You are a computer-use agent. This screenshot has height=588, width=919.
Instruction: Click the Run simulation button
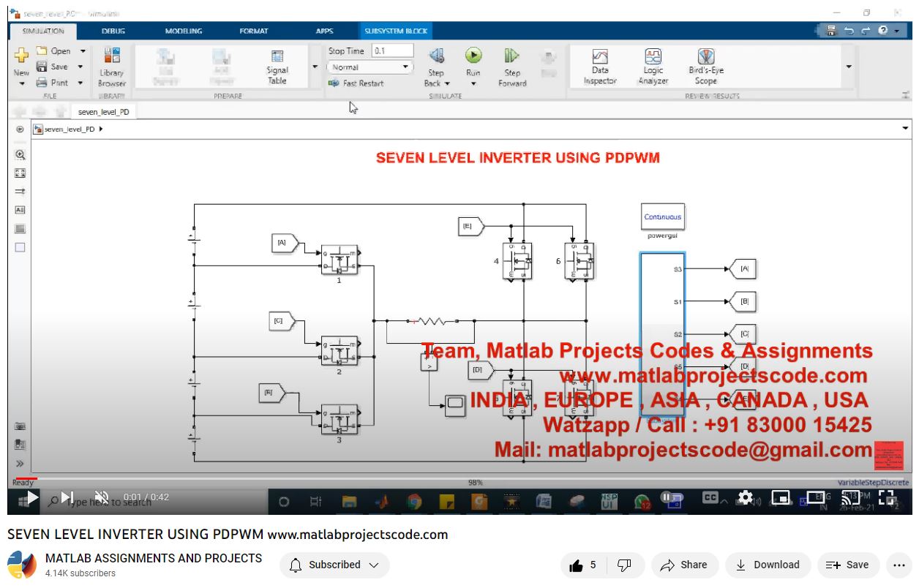[473, 56]
